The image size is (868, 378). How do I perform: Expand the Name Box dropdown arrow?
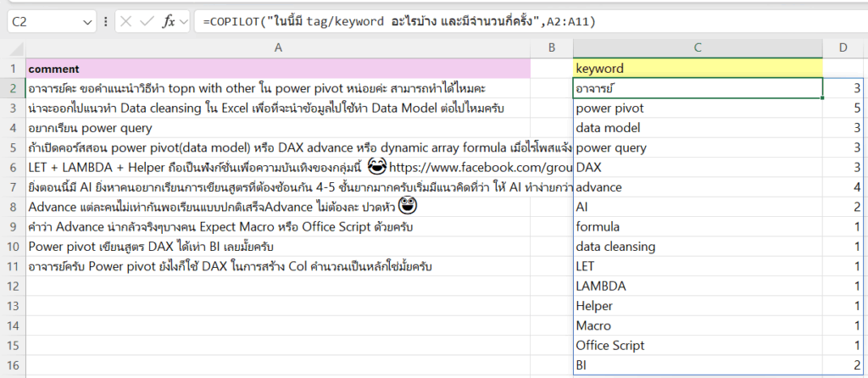pyautogui.click(x=89, y=22)
